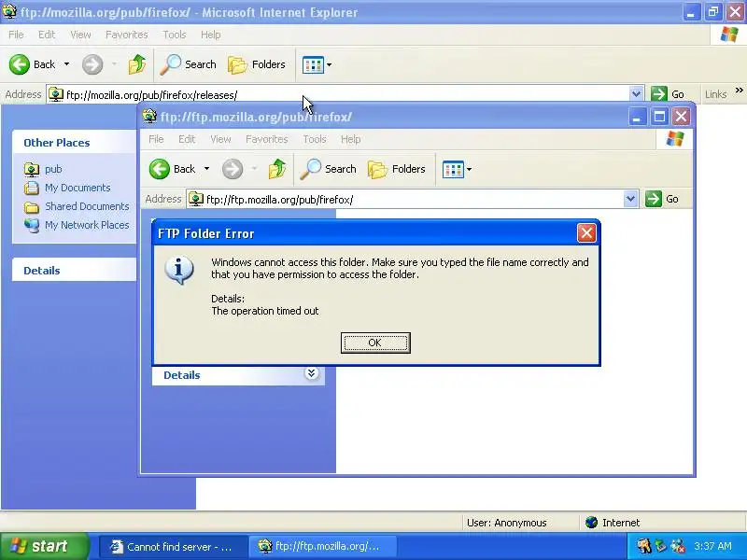This screenshot has width=747, height=560.
Task: Open File menu in rear Internet Explorer window
Action: point(16,35)
